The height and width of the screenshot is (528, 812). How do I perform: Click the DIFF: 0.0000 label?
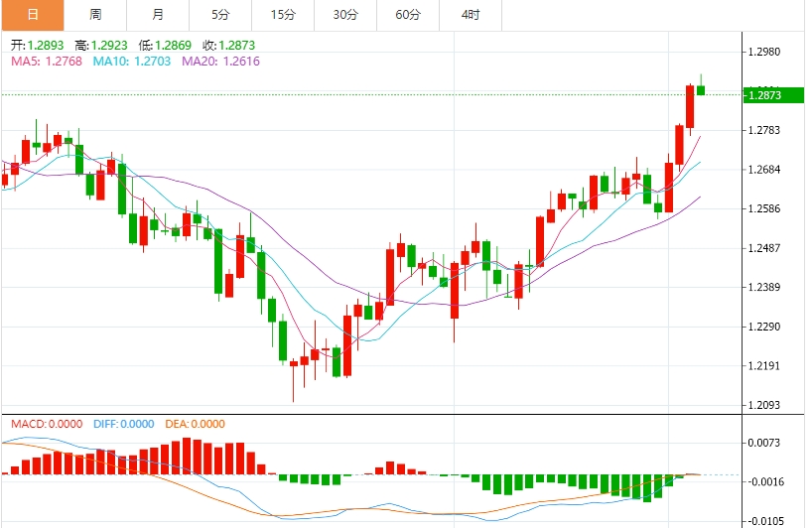124,424
